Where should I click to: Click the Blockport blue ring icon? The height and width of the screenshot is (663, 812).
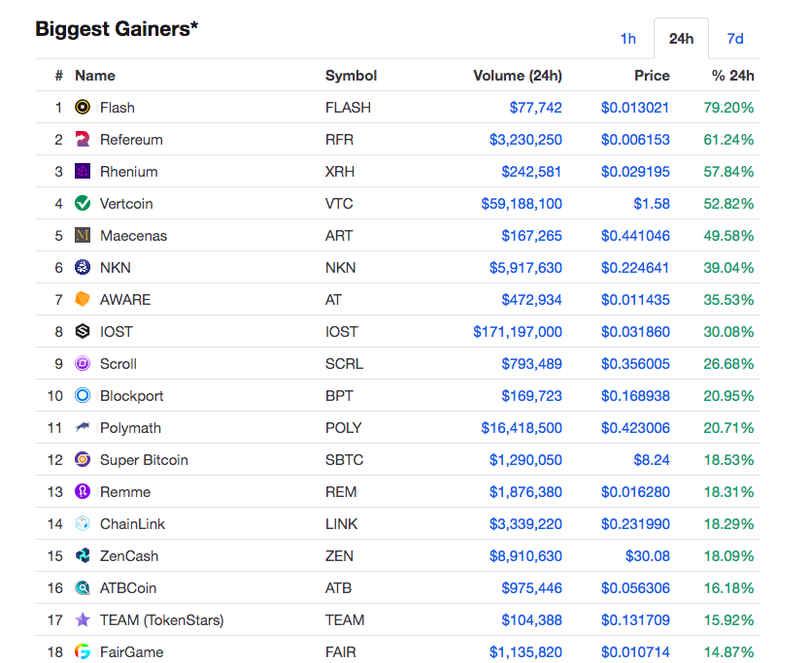pyautogui.click(x=83, y=395)
